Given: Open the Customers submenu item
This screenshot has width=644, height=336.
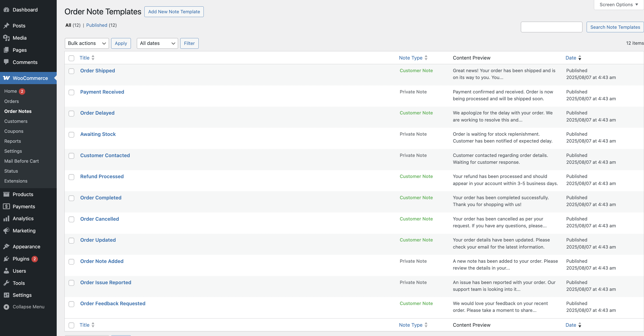Looking at the screenshot, I should (x=16, y=121).
